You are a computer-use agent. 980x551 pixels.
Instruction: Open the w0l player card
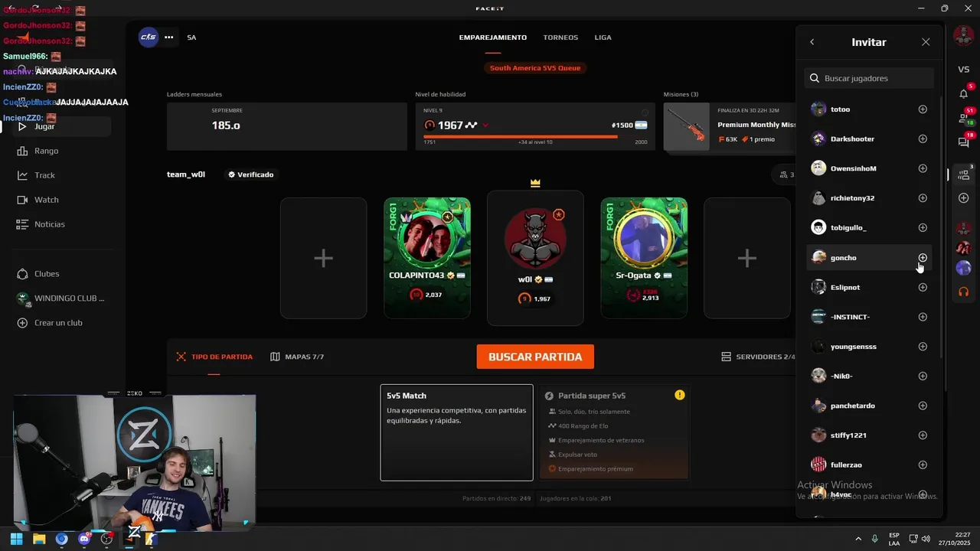535,258
